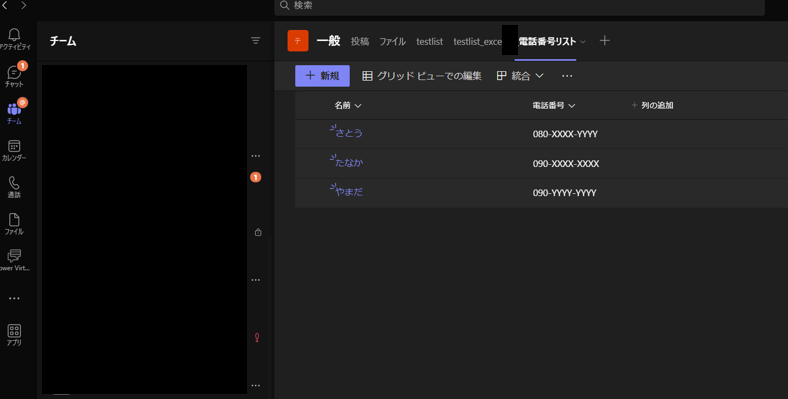Click the orange team avatar icon
This screenshot has width=788, height=399.
pyautogui.click(x=298, y=41)
